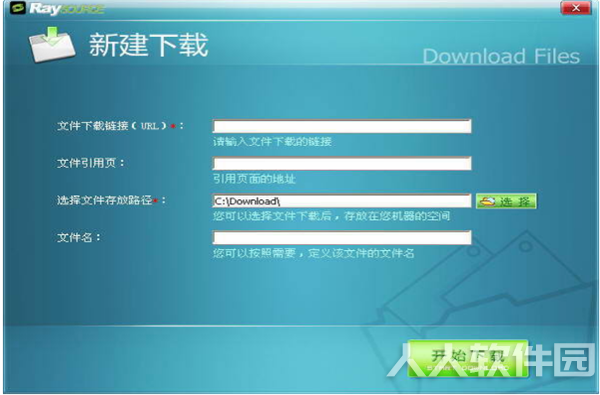Click the hint 您可以按照需要，定义该文件的文件名
This screenshot has height=395, width=600.
pyautogui.click(x=313, y=253)
